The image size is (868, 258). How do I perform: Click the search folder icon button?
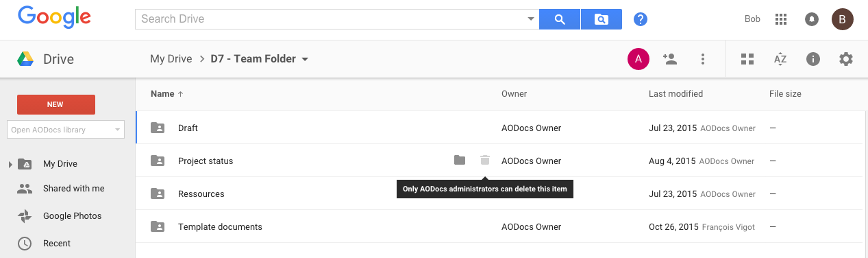[602, 19]
